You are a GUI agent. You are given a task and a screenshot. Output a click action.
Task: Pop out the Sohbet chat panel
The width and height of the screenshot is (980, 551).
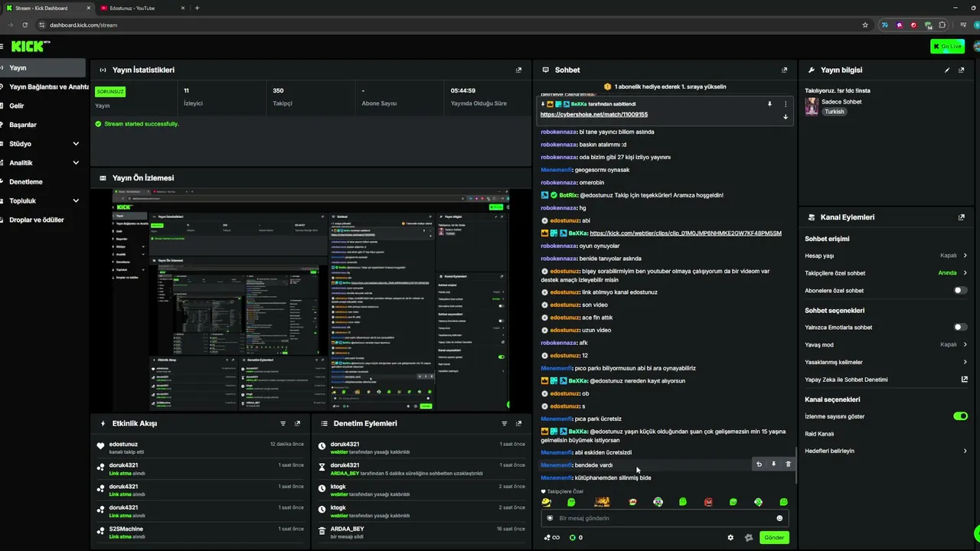(784, 70)
